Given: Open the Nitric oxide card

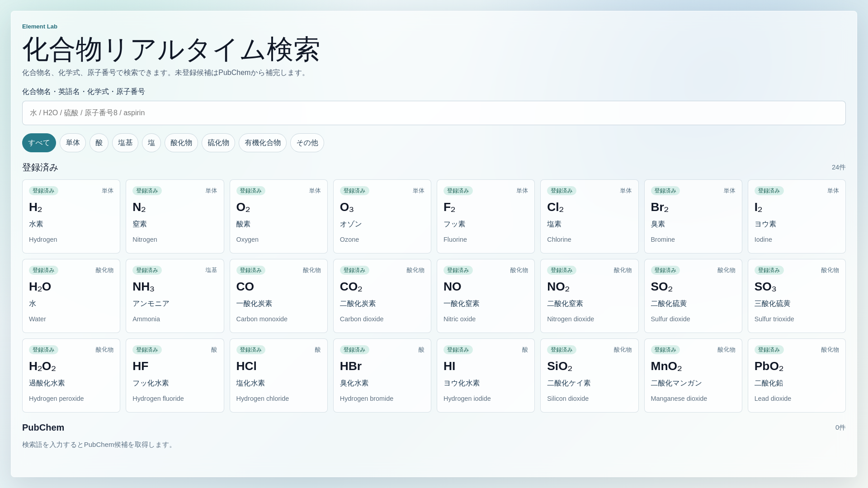Looking at the screenshot, I should click(x=486, y=296).
